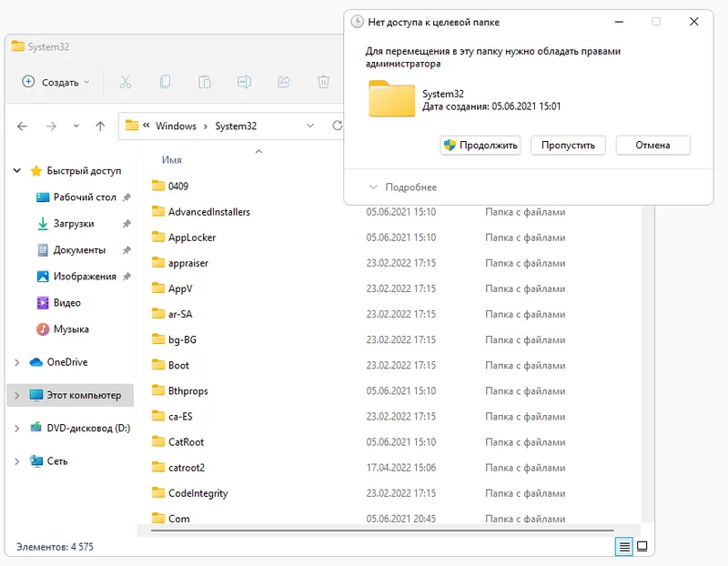Image resolution: width=728 pixels, height=566 pixels.
Task: Click the Пропустить button in the dialog
Action: 568,145
